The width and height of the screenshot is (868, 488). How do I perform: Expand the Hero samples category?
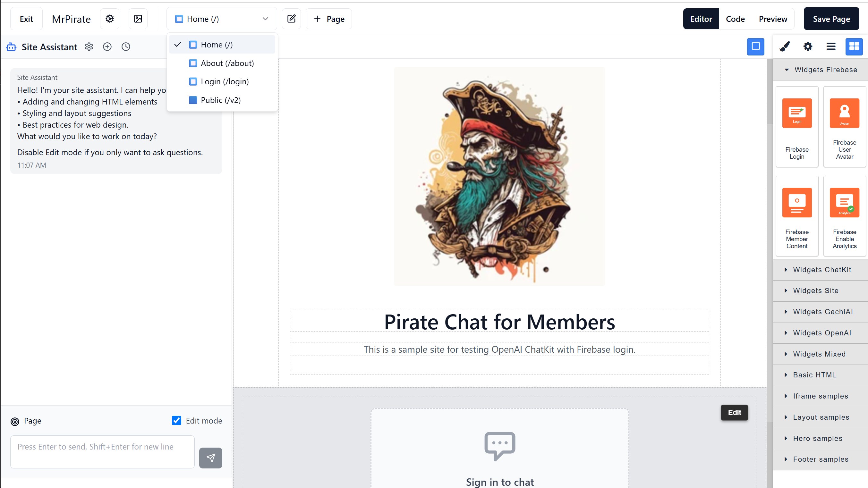pos(817,438)
